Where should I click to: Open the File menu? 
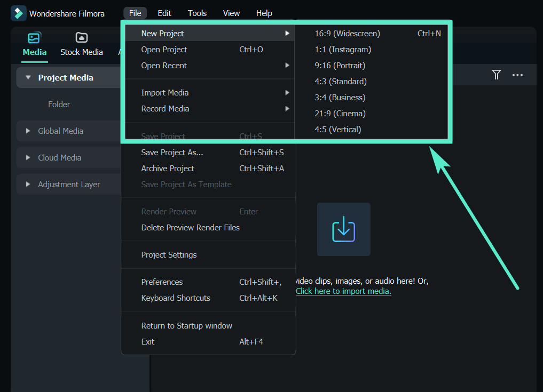coord(135,13)
